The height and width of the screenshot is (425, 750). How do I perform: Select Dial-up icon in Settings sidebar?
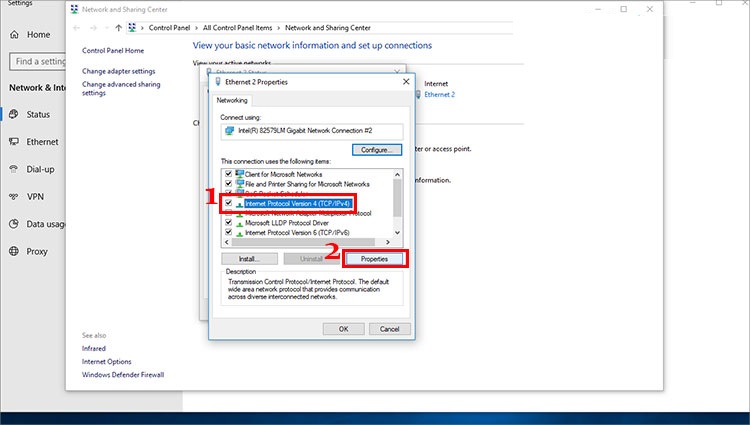pos(14,169)
